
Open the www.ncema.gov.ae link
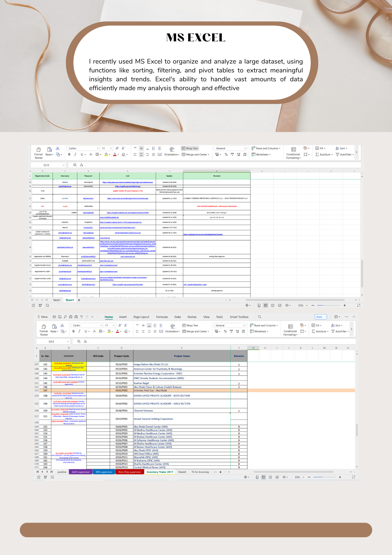tap(128, 256)
